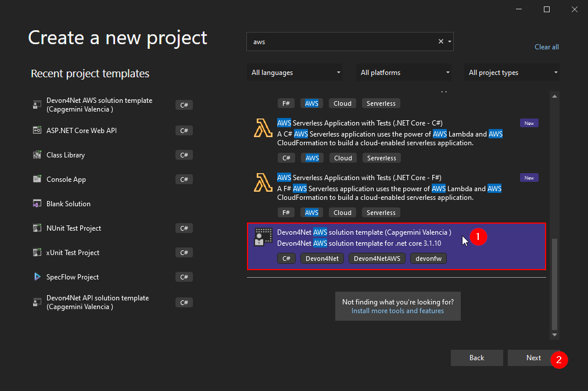
Task: Click the devonfw tag on selected template
Action: pos(428,258)
